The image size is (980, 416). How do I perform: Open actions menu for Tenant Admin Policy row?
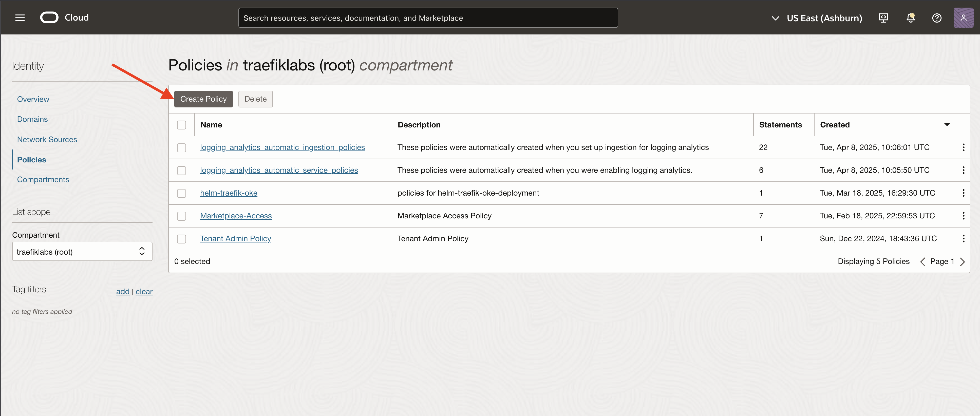tap(963, 238)
